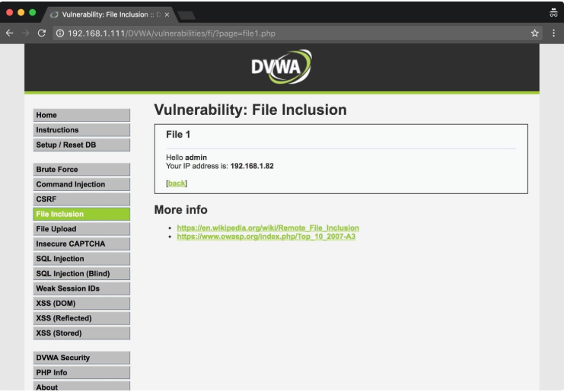Open Insecure CAPTCHA page
Viewport: 564px width, 392px height.
coord(81,244)
